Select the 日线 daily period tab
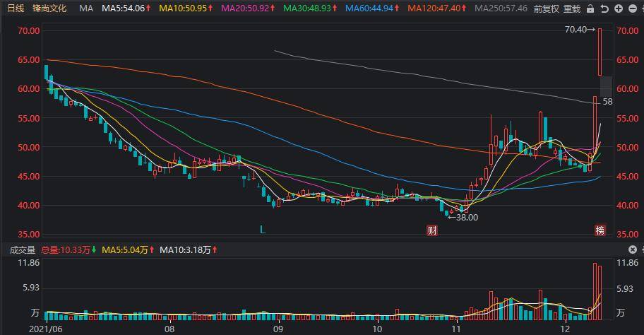Image resolution: width=644 pixels, height=335 pixels. [16, 8]
